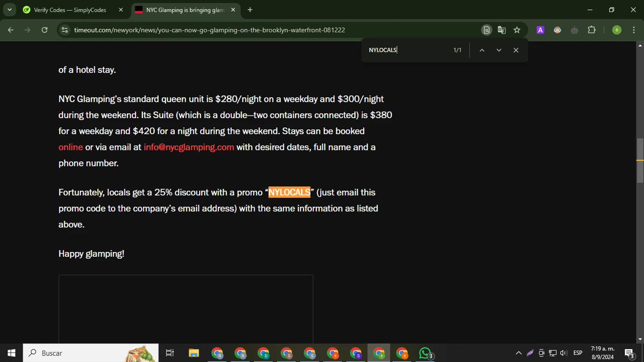Click the scrollbar up arrow
644x362 pixels.
point(640,45)
